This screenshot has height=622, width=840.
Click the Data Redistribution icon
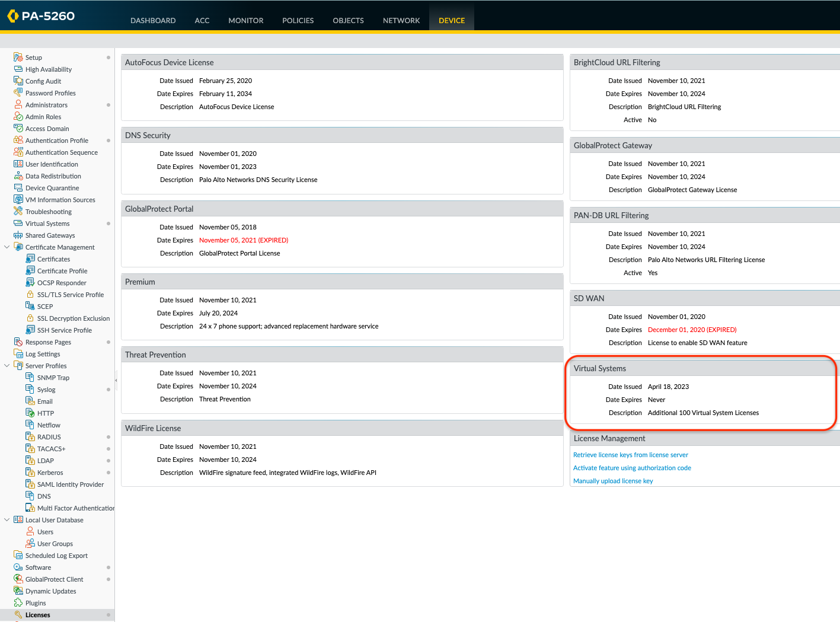pos(18,176)
